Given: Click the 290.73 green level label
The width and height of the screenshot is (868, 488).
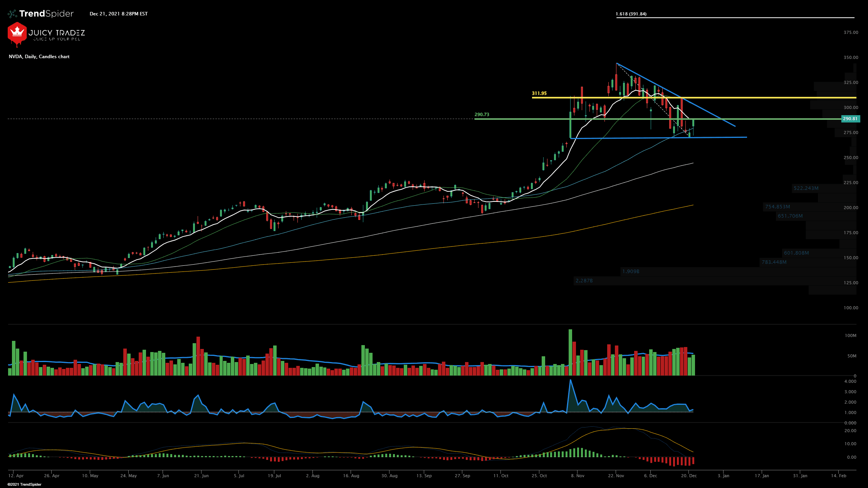Looking at the screenshot, I should (x=482, y=114).
